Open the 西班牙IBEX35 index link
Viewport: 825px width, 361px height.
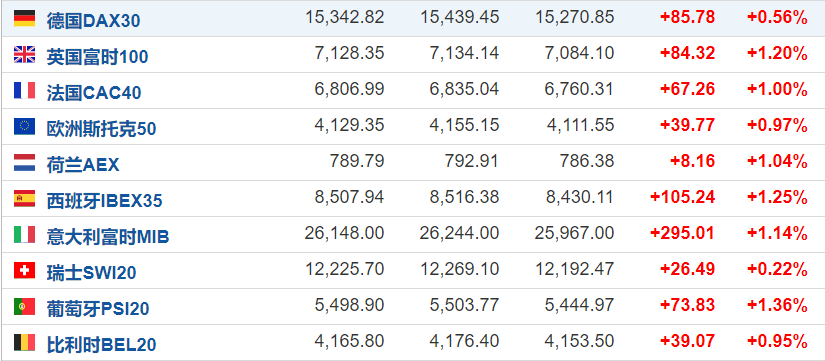(x=104, y=200)
